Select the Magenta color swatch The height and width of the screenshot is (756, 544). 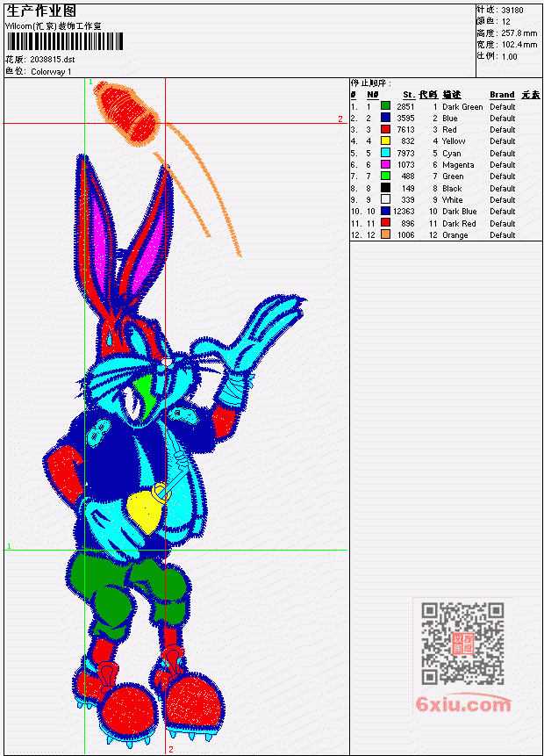(385, 164)
